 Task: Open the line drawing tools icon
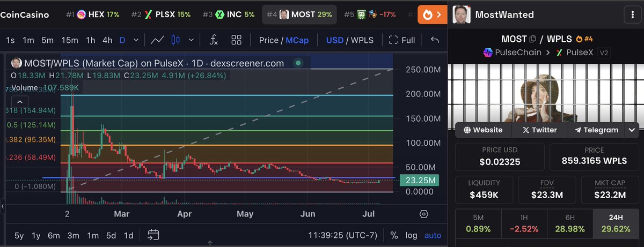coord(157,40)
